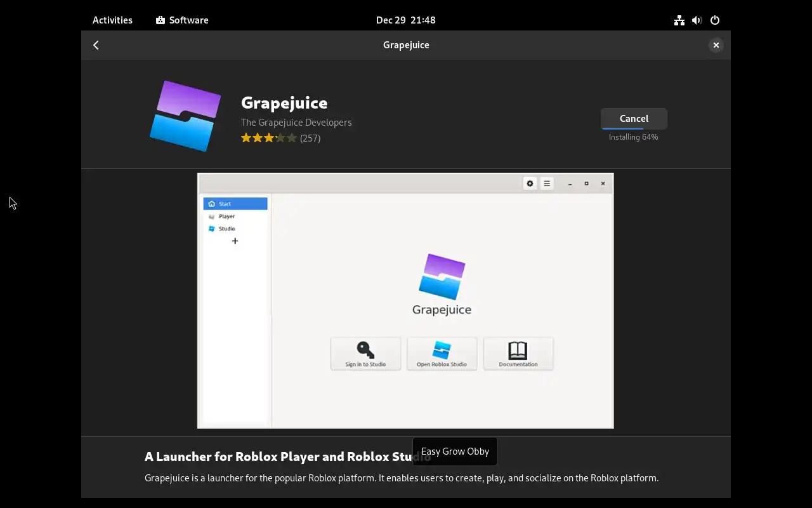Click the Grapejuice app logo icon
The image size is (812, 508).
(185, 116)
